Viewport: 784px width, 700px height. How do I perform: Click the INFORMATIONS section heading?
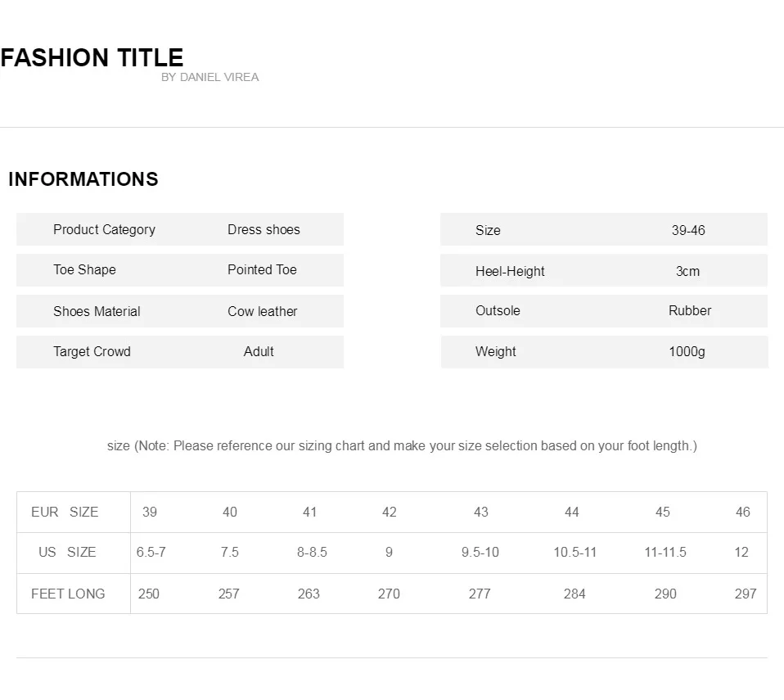click(83, 179)
